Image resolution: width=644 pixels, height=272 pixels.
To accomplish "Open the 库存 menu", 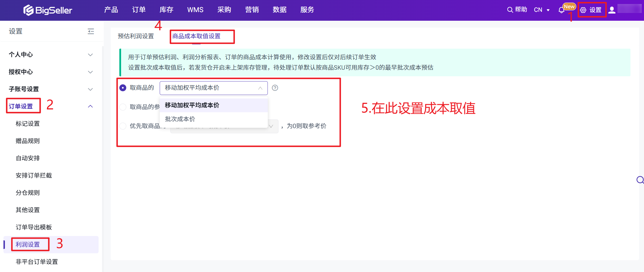I will [x=166, y=10].
